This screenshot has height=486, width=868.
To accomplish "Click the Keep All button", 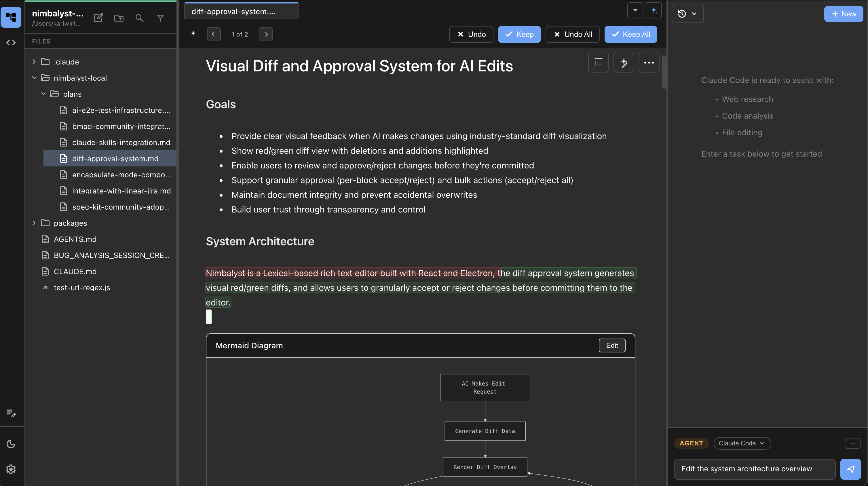I will [630, 34].
